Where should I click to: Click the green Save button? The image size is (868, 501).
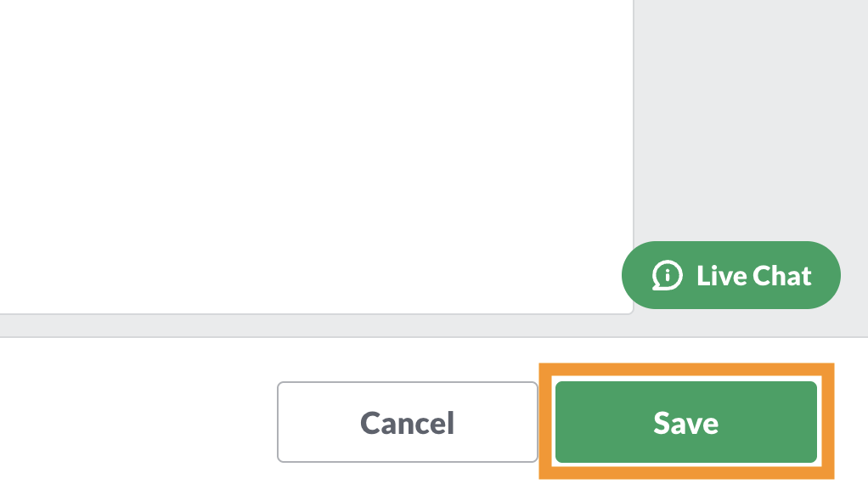pos(685,422)
